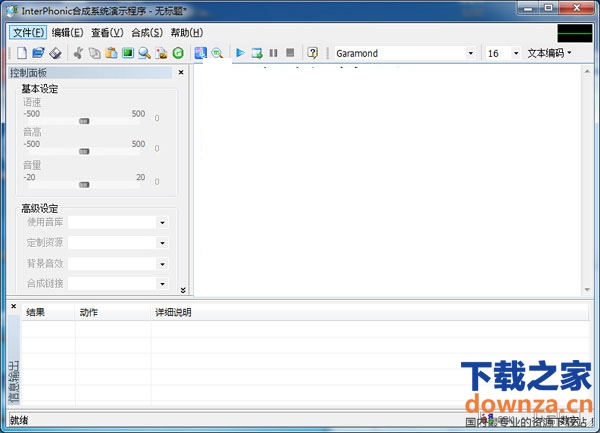Screen dimensions: 600x433
Task: Create a new document with New icon
Action: [x=22, y=53]
